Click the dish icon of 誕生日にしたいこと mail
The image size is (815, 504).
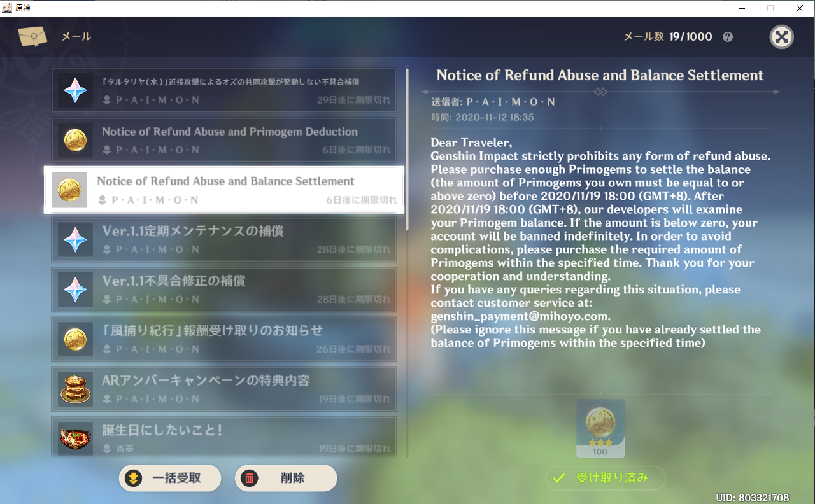pyautogui.click(x=75, y=438)
